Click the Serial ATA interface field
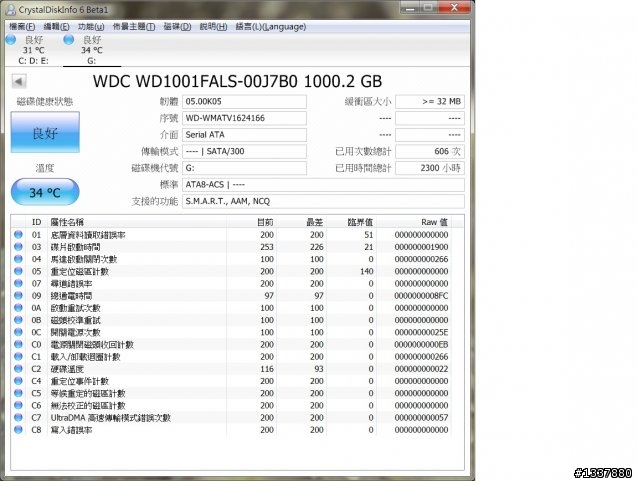Viewport: 638px width, 481px height. [x=244, y=135]
